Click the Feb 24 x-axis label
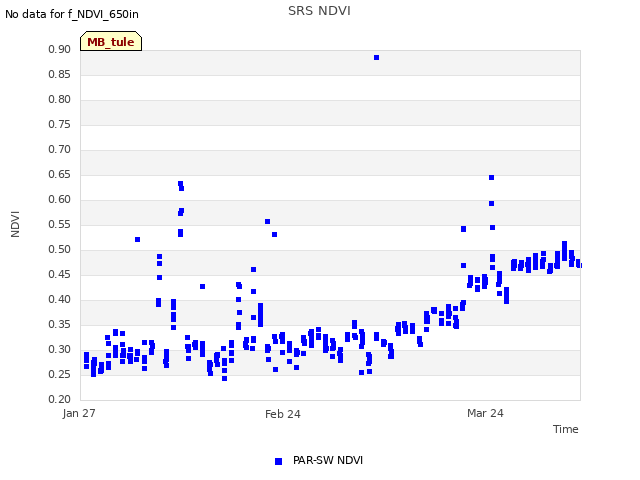640x480 pixels. coord(282,414)
